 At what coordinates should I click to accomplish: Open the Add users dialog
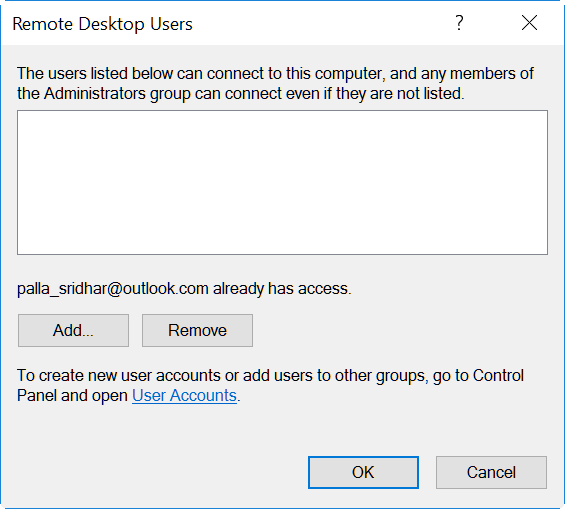73,330
